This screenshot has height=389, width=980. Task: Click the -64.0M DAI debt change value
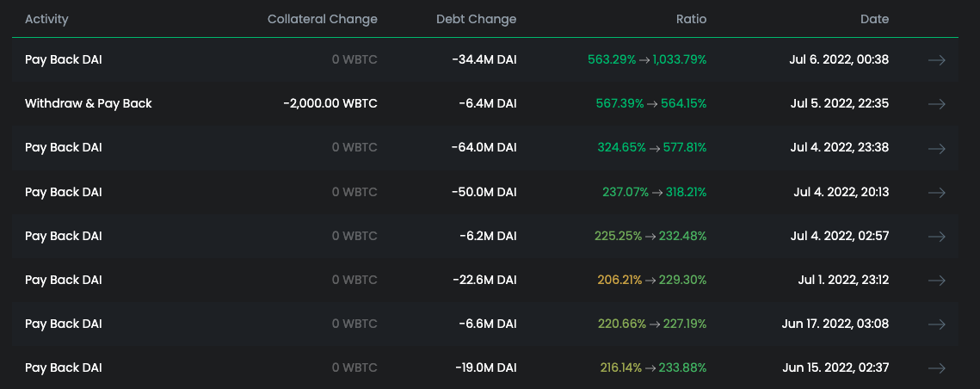pyautogui.click(x=484, y=148)
